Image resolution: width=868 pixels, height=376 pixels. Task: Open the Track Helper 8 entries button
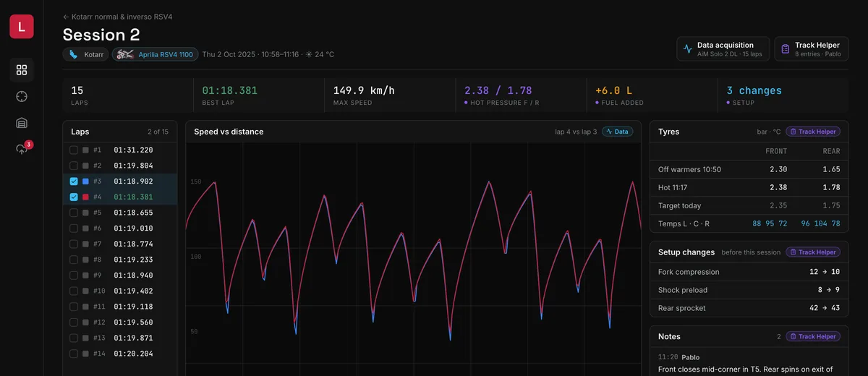tap(812, 49)
